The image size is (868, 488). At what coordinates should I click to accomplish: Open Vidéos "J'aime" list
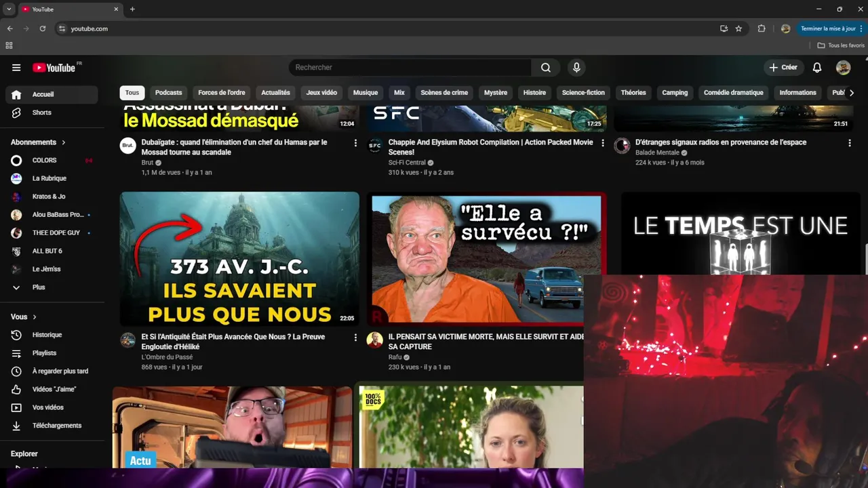coord(52,389)
